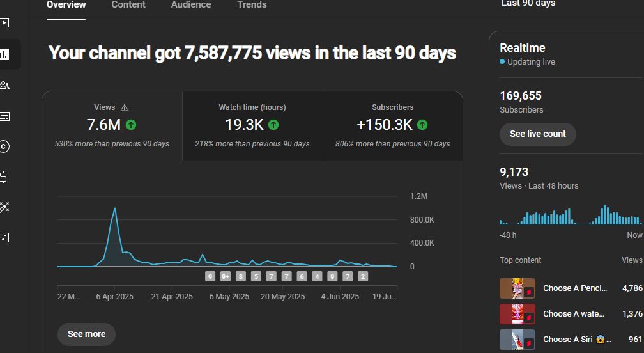Image resolution: width=644 pixels, height=353 pixels.
Task: Click the warning triangle beside Views
Action: coord(125,108)
